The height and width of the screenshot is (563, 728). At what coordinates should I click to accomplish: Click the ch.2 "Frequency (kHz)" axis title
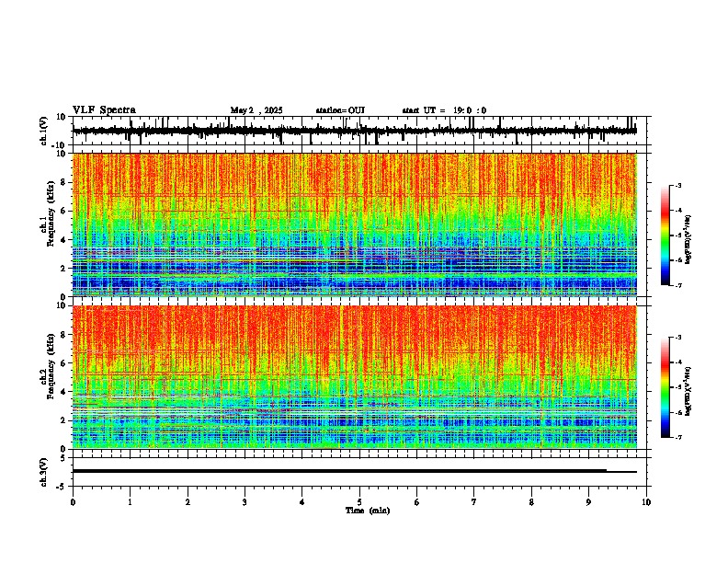click(51, 366)
